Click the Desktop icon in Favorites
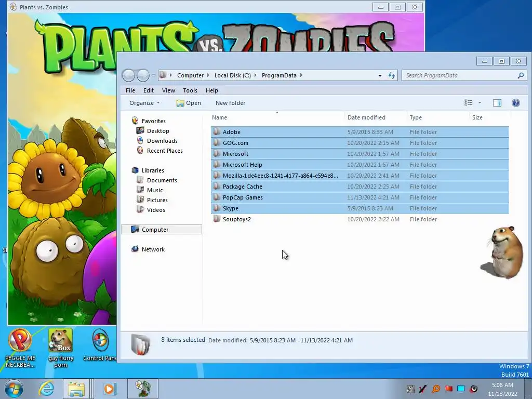 140,130
